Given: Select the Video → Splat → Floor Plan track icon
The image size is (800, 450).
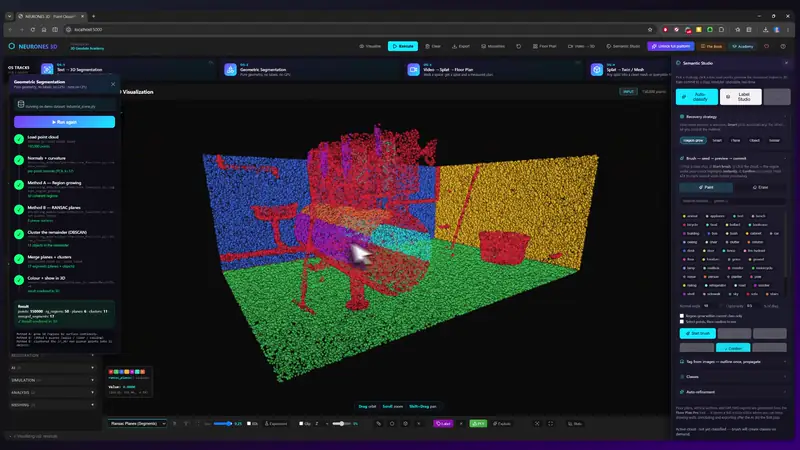Looking at the screenshot, I should click(x=413, y=69).
